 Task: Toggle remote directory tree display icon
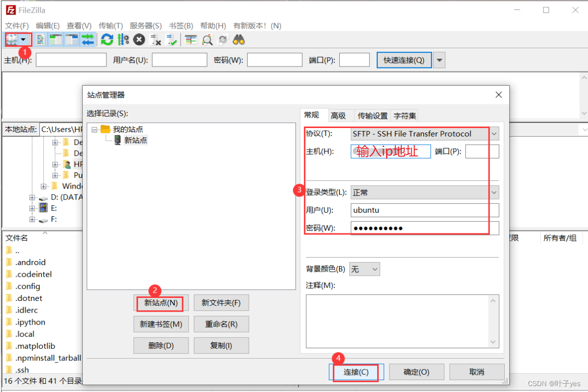[x=71, y=39]
